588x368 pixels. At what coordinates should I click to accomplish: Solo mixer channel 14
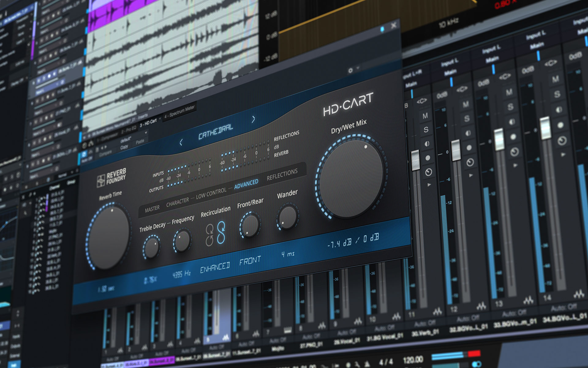click(x=557, y=94)
